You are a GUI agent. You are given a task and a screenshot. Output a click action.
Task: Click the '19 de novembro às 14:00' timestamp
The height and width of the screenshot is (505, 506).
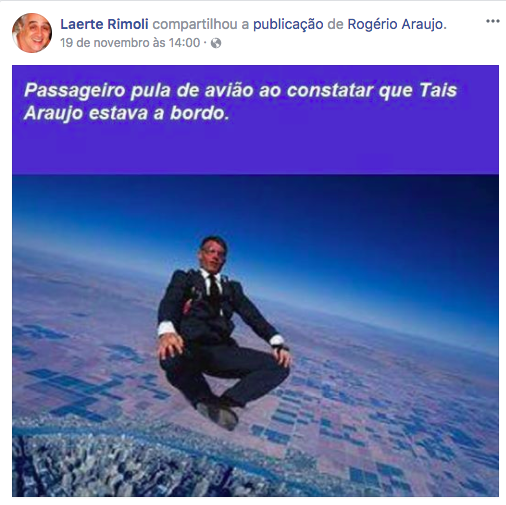click(130, 43)
